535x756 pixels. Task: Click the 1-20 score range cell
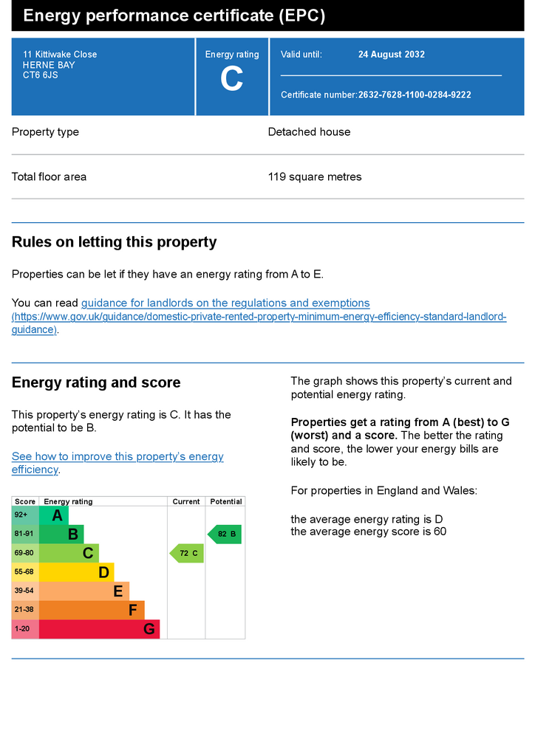(x=25, y=629)
